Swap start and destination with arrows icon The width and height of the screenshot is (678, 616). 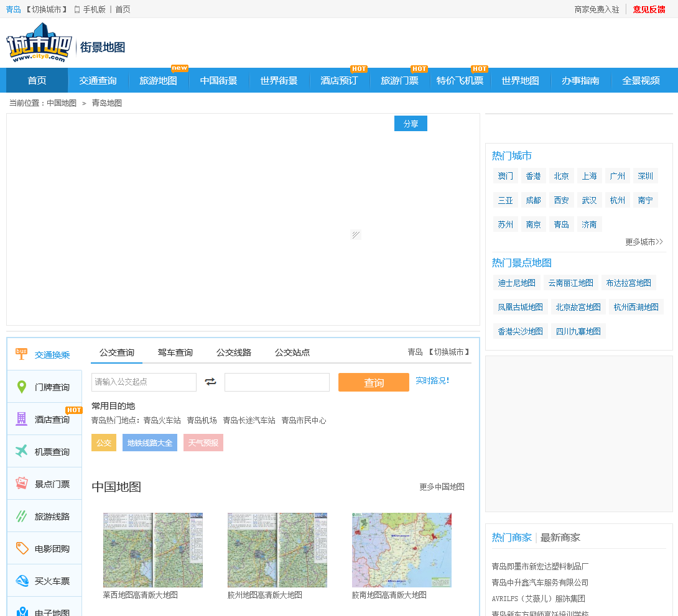point(211,382)
